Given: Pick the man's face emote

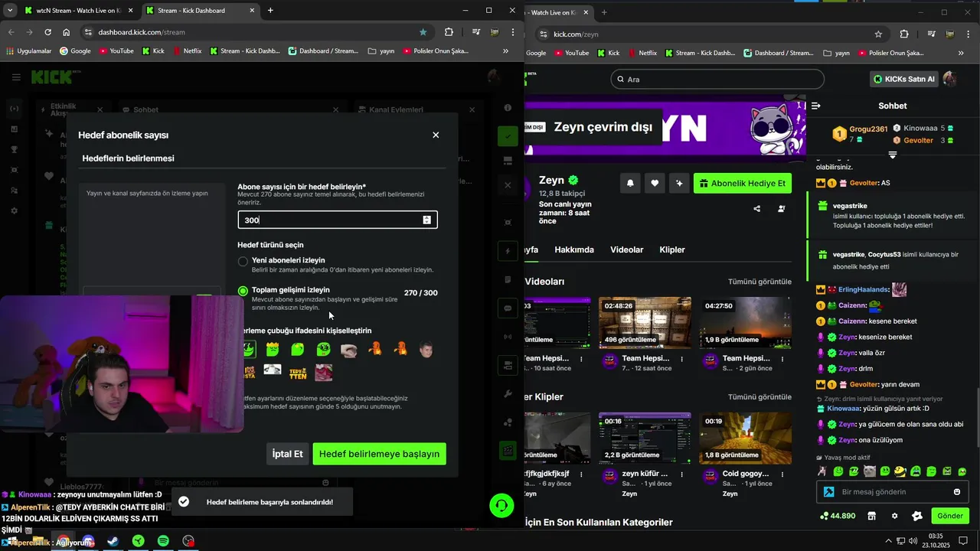Looking at the screenshot, I should pyautogui.click(x=426, y=350).
